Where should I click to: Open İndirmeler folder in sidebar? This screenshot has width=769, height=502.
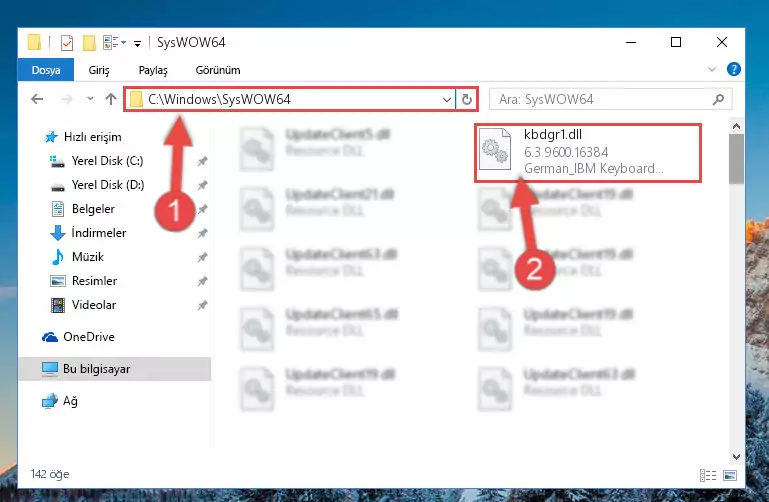(99, 232)
